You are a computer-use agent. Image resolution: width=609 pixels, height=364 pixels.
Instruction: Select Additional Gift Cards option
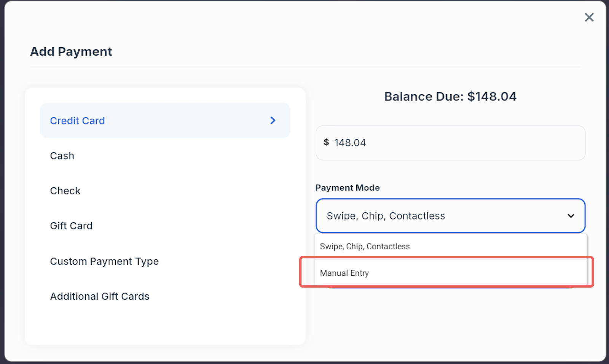[100, 296]
